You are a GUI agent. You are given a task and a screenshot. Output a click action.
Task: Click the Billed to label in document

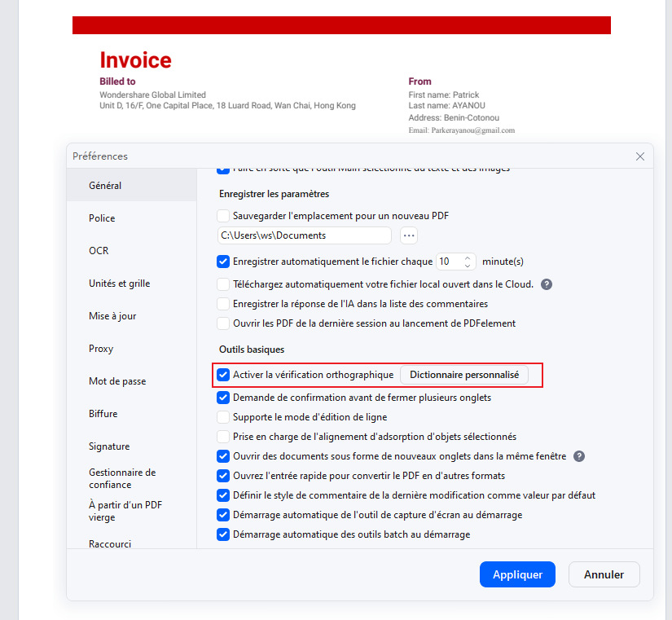pos(117,81)
